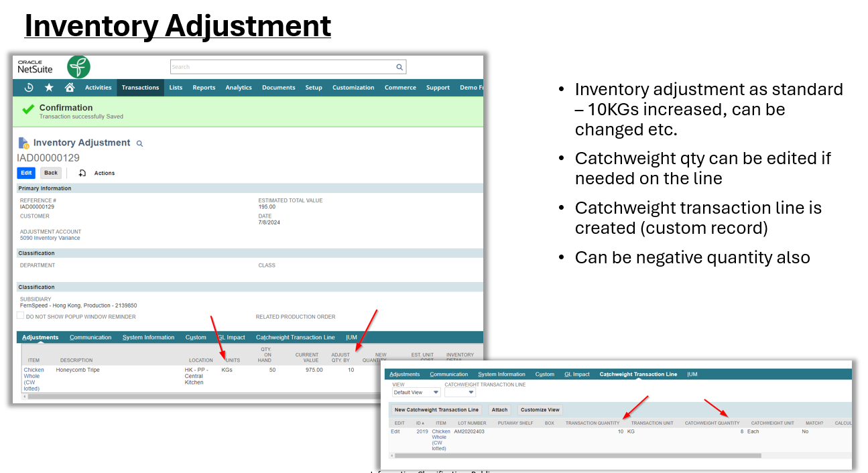This screenshot has height=473, width=868.
Task: Click the date 7/8/2024
Action: (x=269, y=222)
